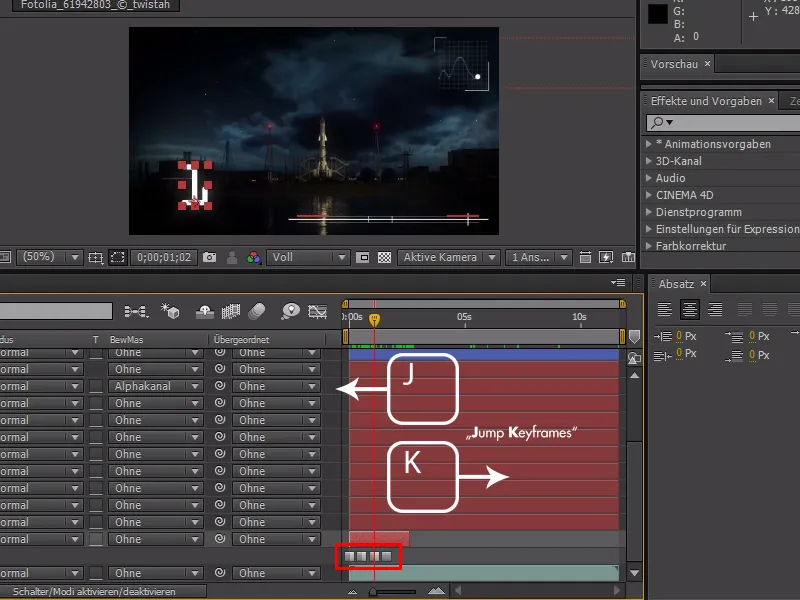Select the Fotolia_61942803 composition tab

click(95, 5)
